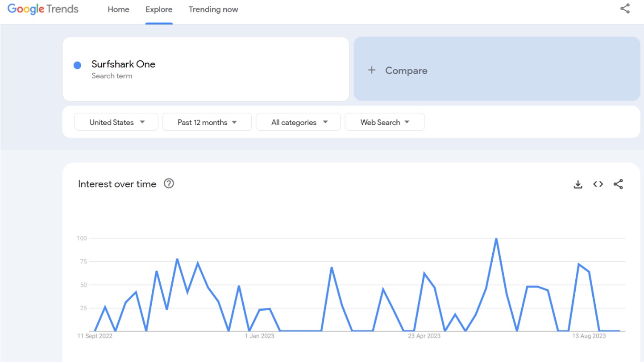Click the 13 Aug 2023 axis label
The width and height of the screenshot is (644, 363).
click(589, 336)
